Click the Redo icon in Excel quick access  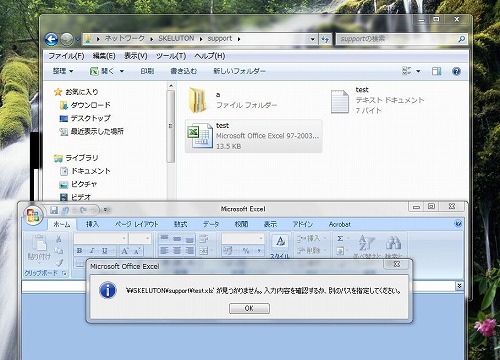coord(83,210)
